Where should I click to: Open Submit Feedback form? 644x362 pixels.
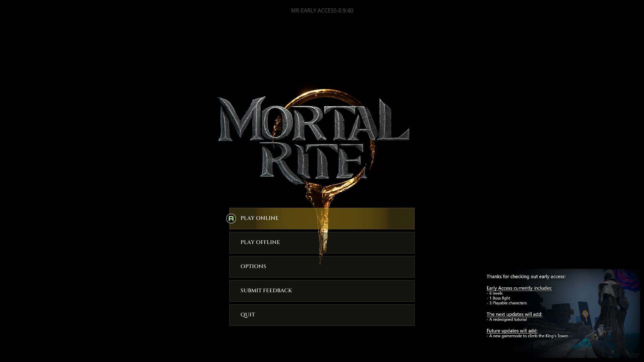(322, 291)
